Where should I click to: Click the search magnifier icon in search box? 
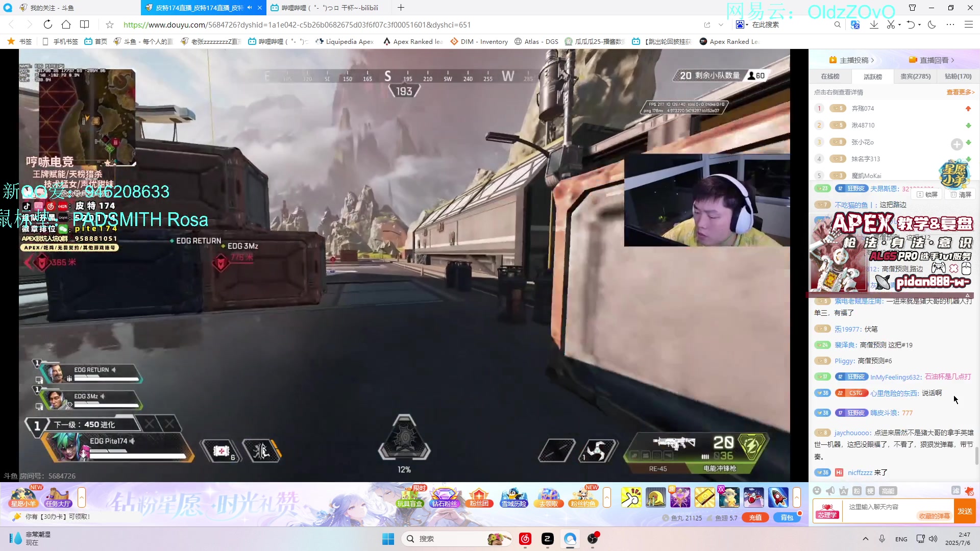click(837, 24)
